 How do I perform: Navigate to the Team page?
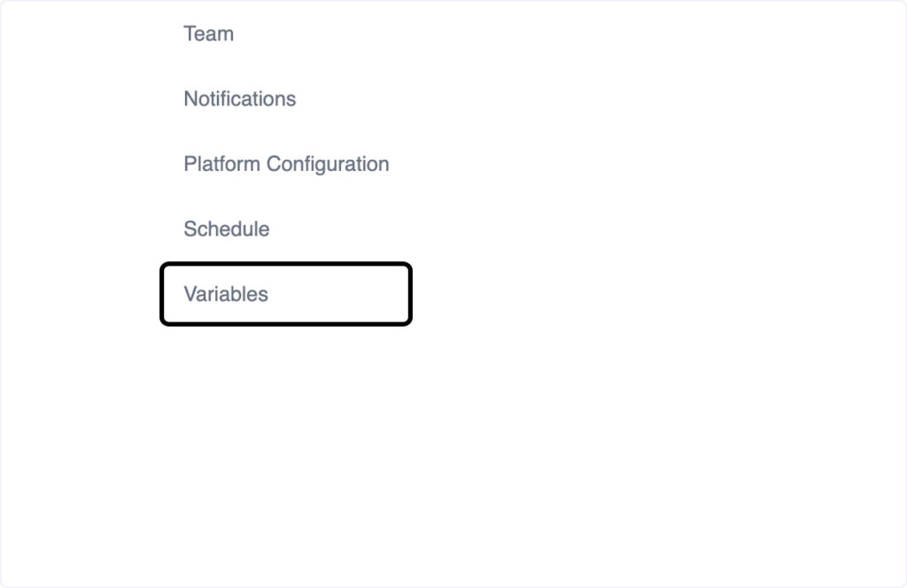208,35
